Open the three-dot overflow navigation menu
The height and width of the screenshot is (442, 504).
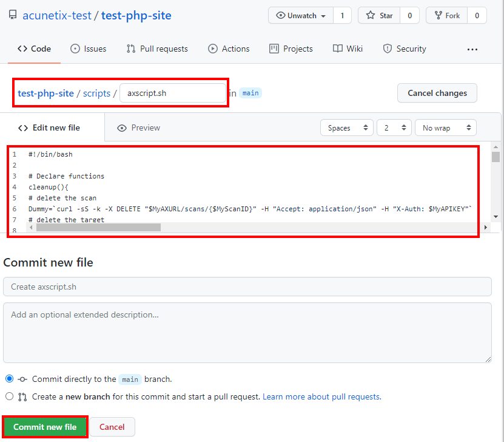[x=472, y=49]
